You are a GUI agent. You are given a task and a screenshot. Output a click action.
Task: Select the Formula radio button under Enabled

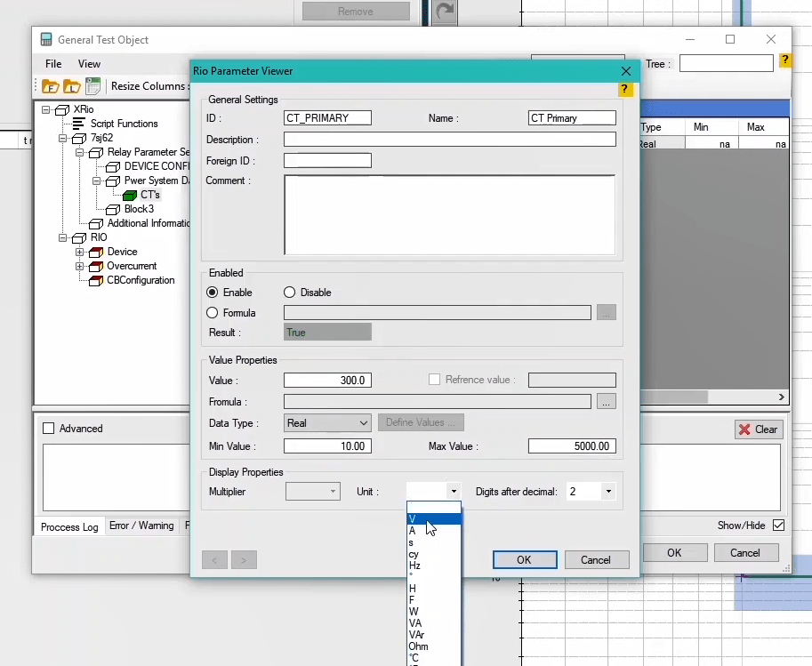click(213, 313)
